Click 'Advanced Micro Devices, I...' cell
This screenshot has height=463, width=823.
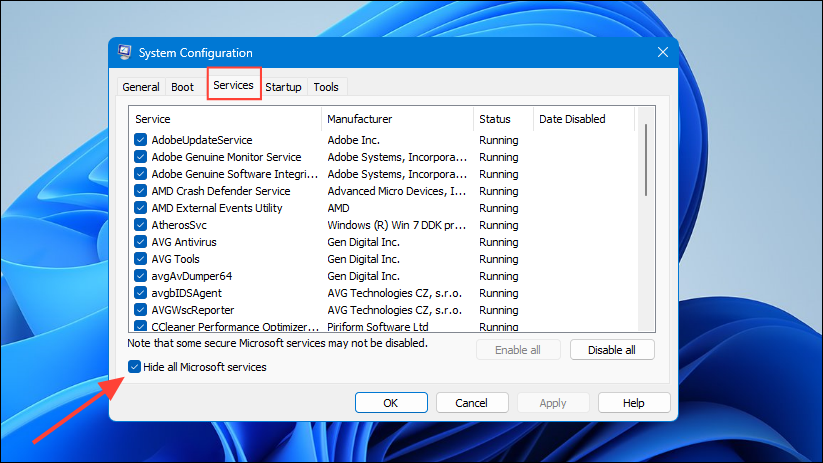click(x=397, y=191)
